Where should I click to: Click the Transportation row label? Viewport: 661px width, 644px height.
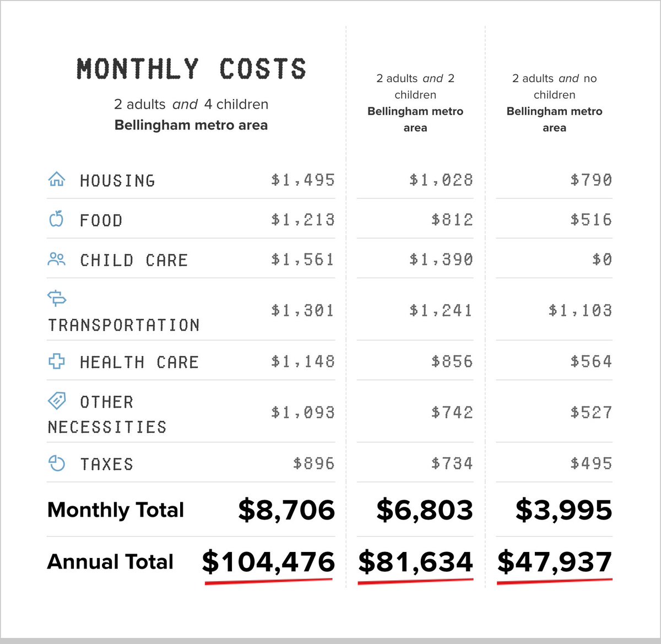pyautogui.click(x=124, y=325)
